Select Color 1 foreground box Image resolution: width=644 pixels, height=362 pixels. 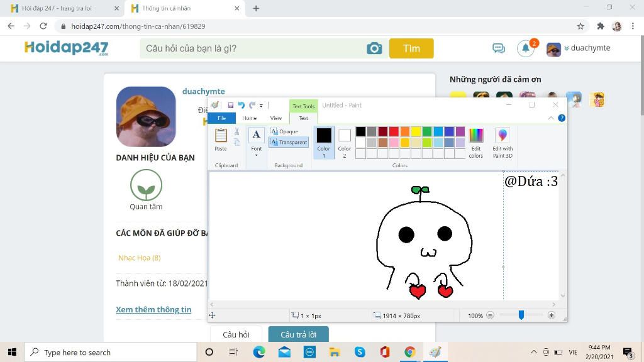(324, 143)
